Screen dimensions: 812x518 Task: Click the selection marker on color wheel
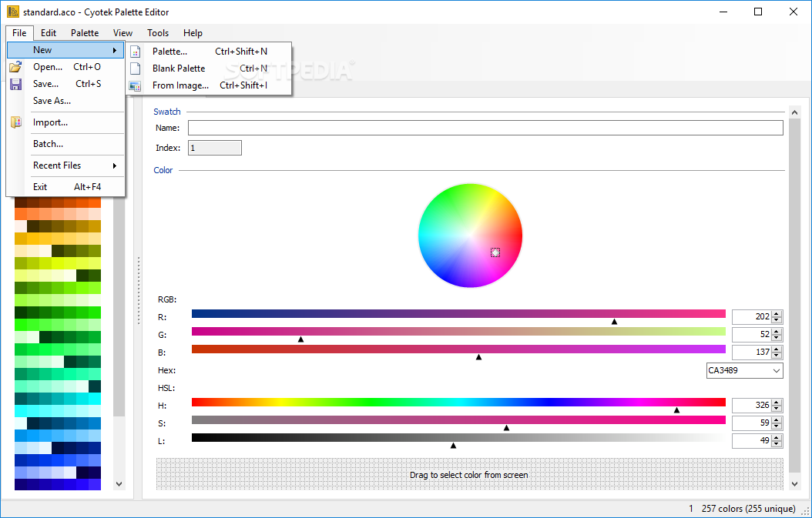(x=495, y=252)
